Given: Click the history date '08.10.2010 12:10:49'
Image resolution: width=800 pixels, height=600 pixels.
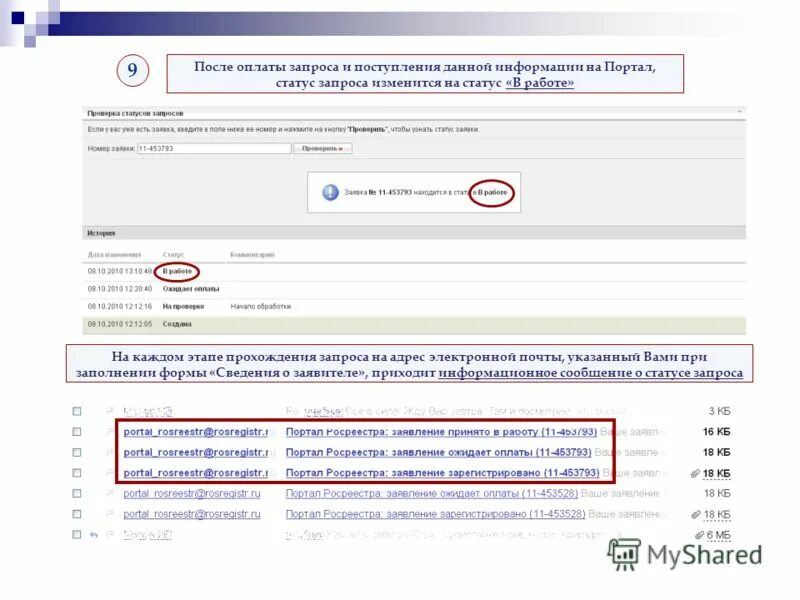Looking at the screenshot, I should (x=120, y=271).
